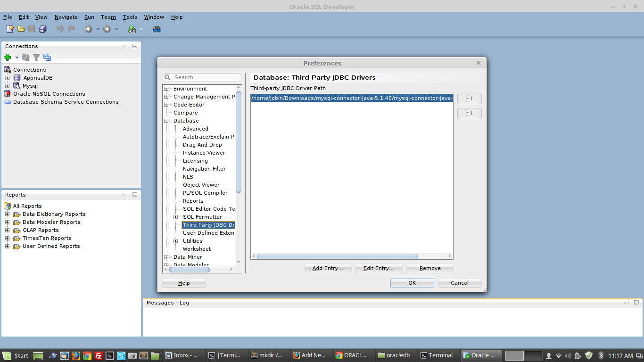
Task: Minimize the Reports panel
Action: coord(134,195)
